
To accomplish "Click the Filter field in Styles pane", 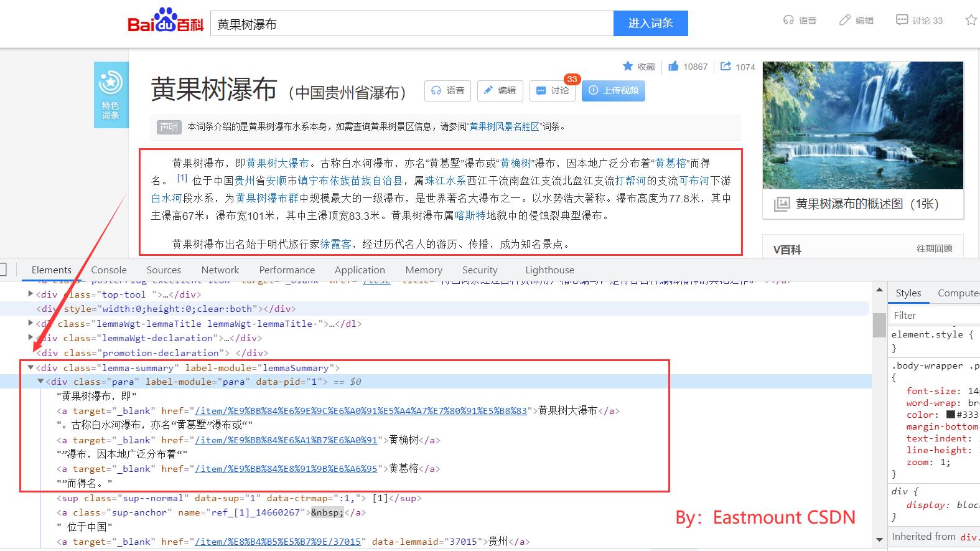I will click(x=935, y=315).
